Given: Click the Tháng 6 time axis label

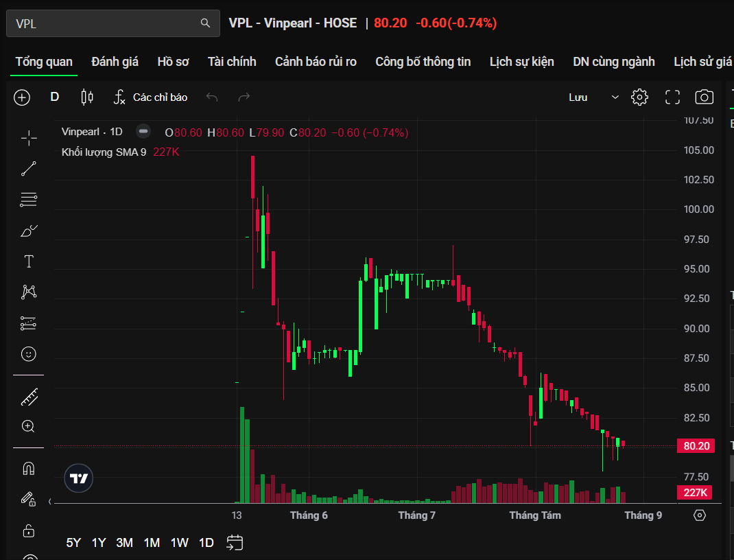Looking at the screenshot, I should (x=309, y=515).
